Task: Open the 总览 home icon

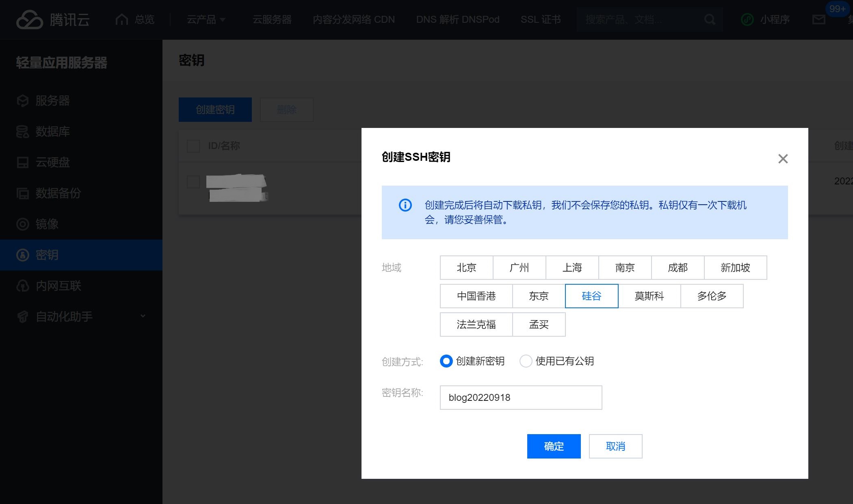Action: 122,19
